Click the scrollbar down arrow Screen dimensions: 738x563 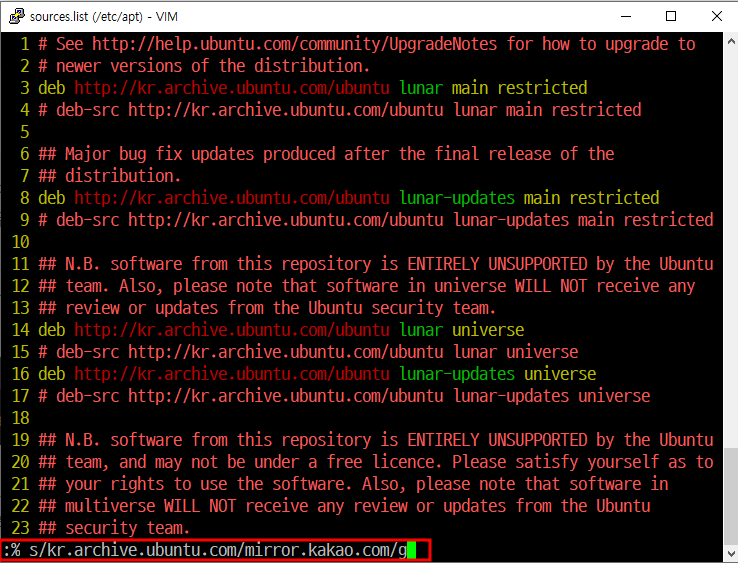731,554
